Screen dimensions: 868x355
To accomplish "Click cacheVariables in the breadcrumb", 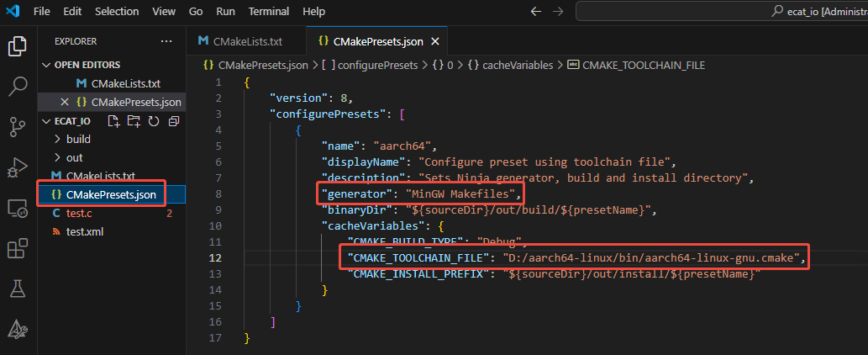I will [518, 66].
